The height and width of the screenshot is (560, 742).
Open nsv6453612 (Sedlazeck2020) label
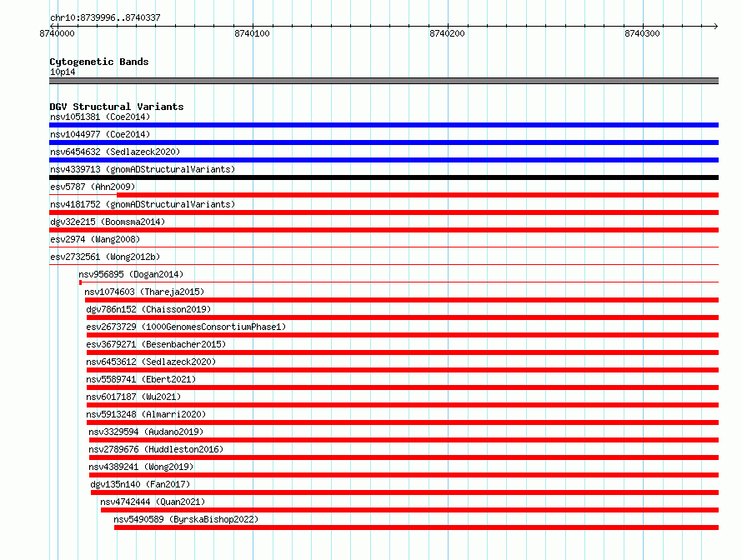click(151, 362)
